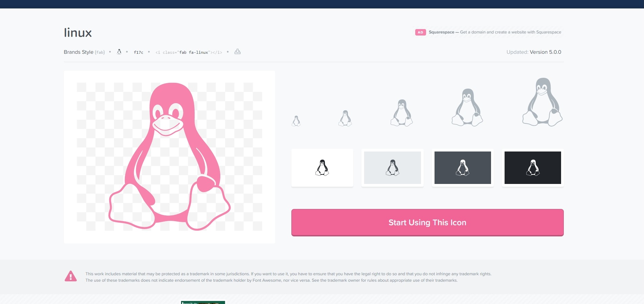This screenshot has height=304, width=644.
Task: Select the white background penguin swatch
Action: coord(322,168)
